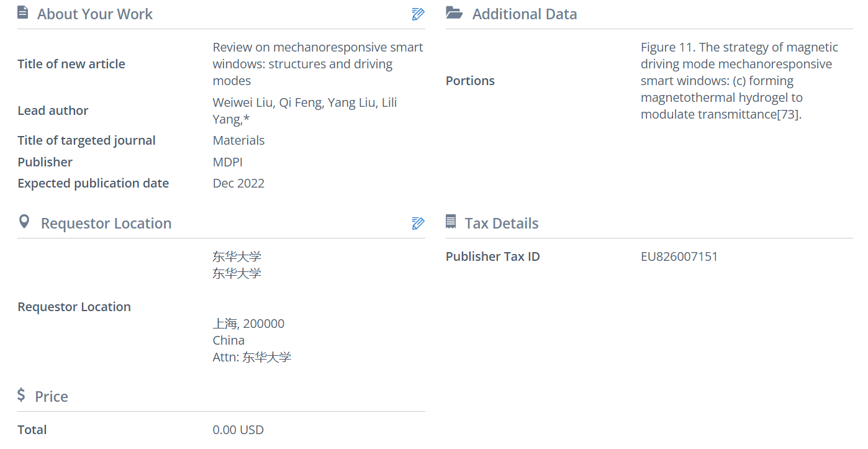The image size is (868, 449).
Task: Click the About Your Work heading
Action: click(x=94, y=14)
